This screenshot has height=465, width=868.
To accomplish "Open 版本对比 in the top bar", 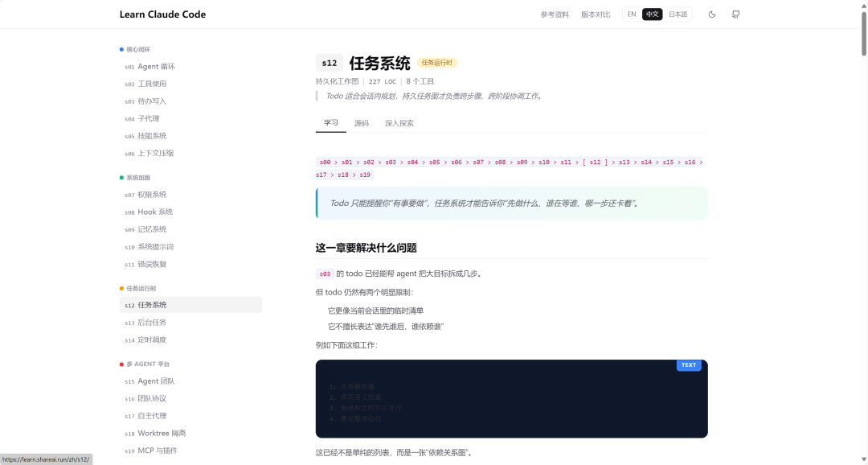I will [x=595, y=14].
